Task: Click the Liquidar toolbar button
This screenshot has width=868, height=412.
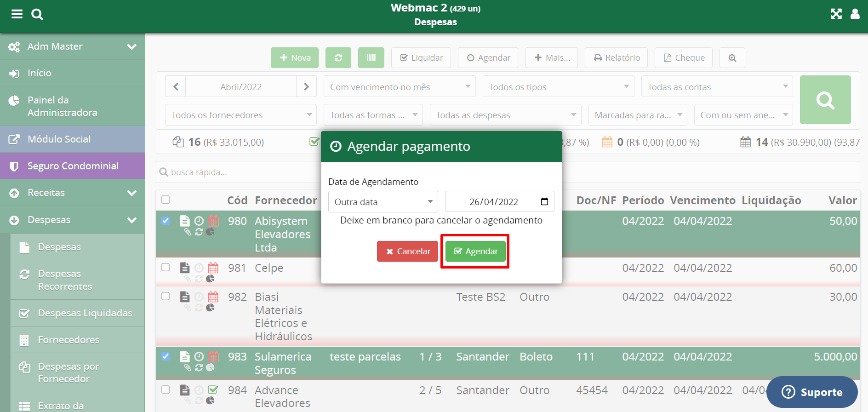Action: click(x=421, y=58)
